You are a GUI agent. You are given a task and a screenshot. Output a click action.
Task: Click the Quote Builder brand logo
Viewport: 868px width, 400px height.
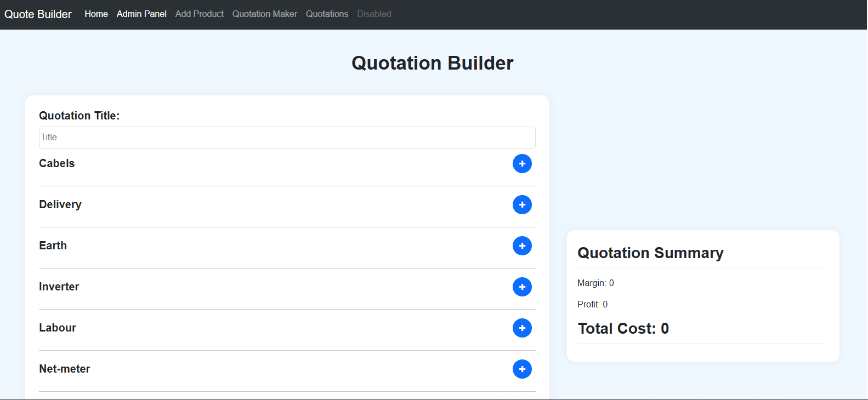coord(38,14)
